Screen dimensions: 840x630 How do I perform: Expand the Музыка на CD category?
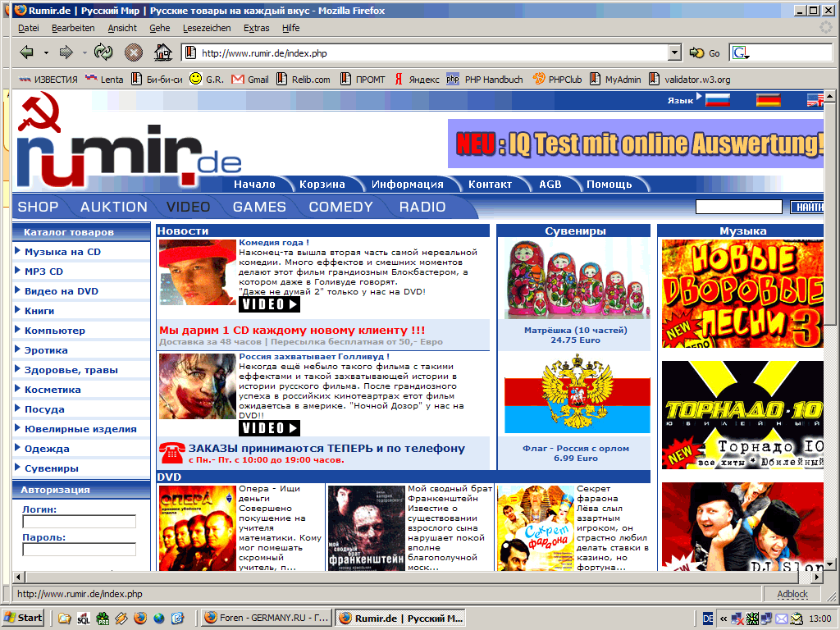tap(62, 252)
